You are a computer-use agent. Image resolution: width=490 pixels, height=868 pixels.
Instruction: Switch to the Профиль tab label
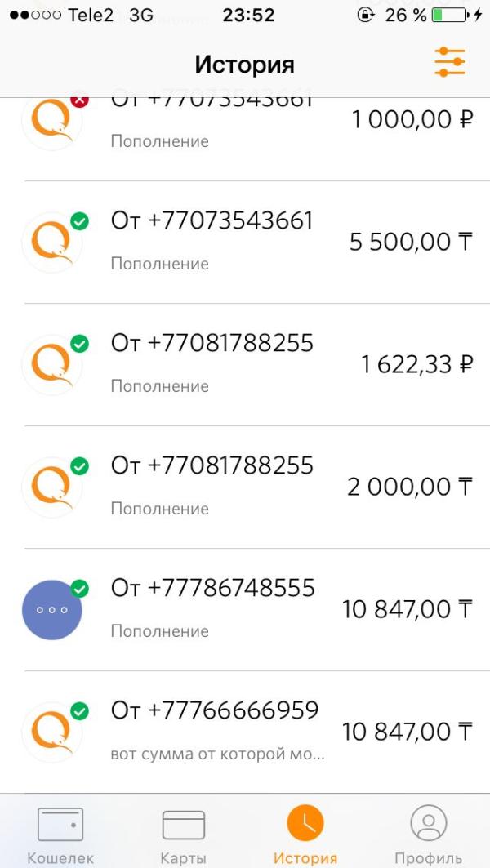click(429, 858)
